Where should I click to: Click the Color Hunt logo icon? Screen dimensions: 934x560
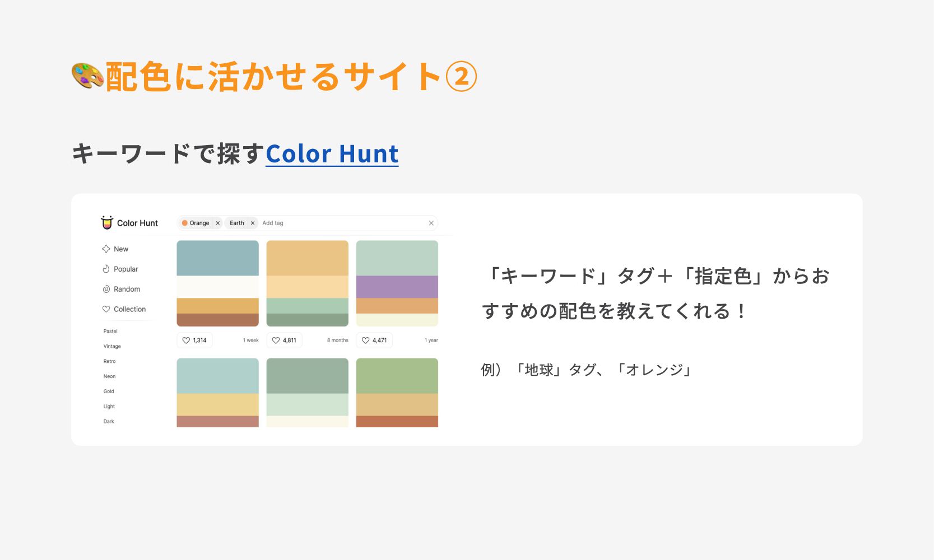coord(107,222)
